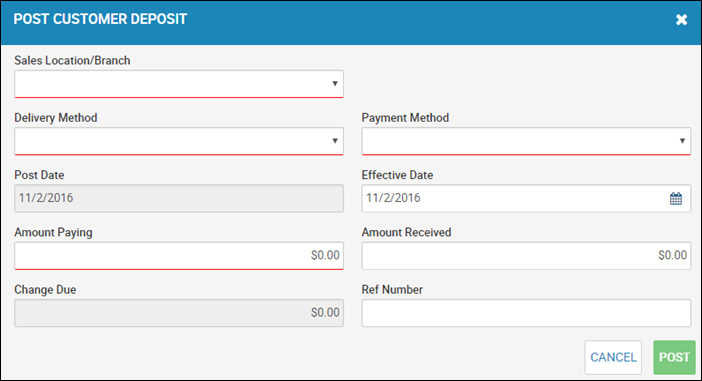Expand the Sales Location/Branch dropdown arrow
The image size is (702, 381).
click(334, 84)
